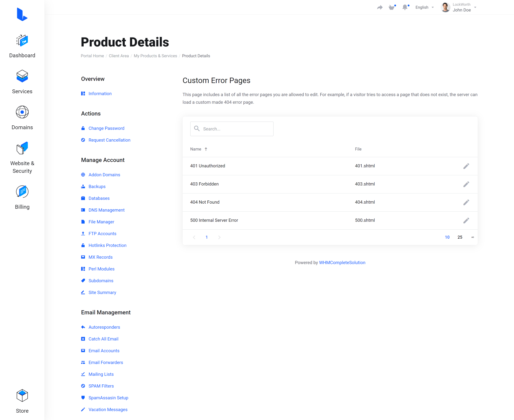Screen dimensions: 514x420
Task: Expand the John Doe account menu arrow
Action: tap(475, 7)
